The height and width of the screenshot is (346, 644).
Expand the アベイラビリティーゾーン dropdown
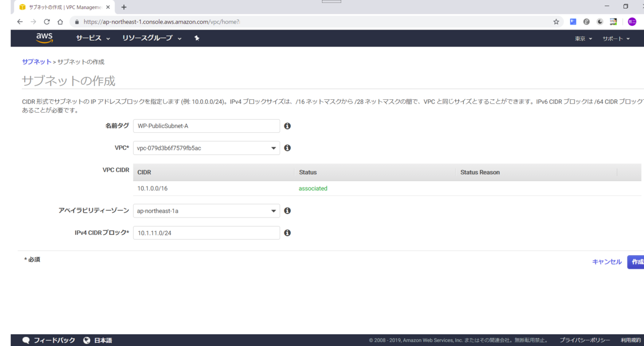206,211
